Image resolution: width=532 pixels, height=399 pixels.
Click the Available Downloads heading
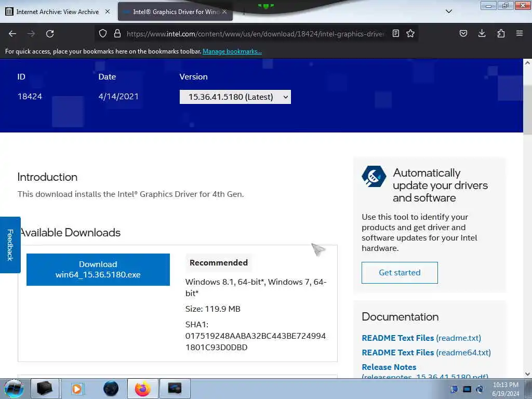tap(70, 232)
